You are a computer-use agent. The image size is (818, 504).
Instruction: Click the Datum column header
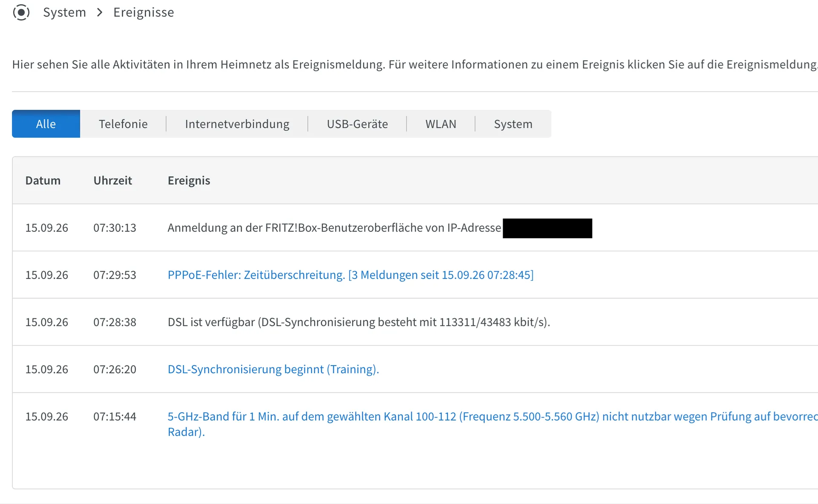[x=43, y=180]
